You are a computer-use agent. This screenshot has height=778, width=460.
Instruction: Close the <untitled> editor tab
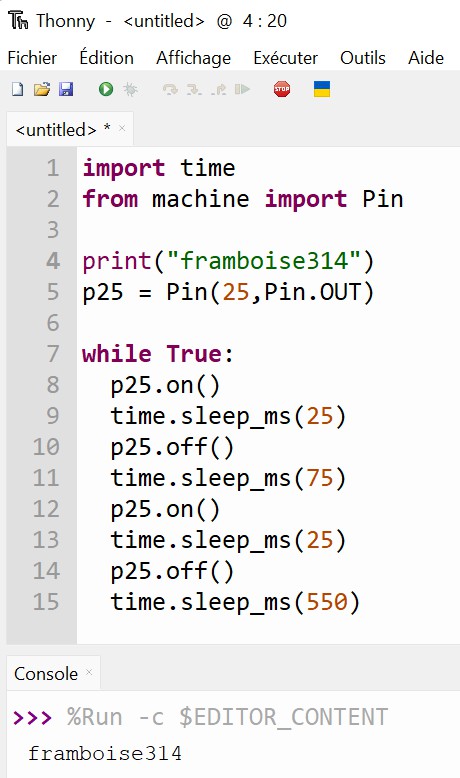[x=122, y=129]
